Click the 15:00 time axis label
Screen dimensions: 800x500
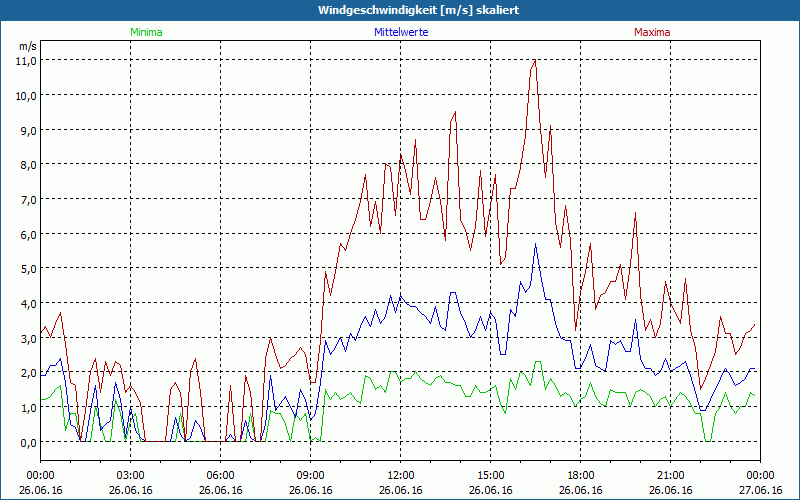[490, 476]
